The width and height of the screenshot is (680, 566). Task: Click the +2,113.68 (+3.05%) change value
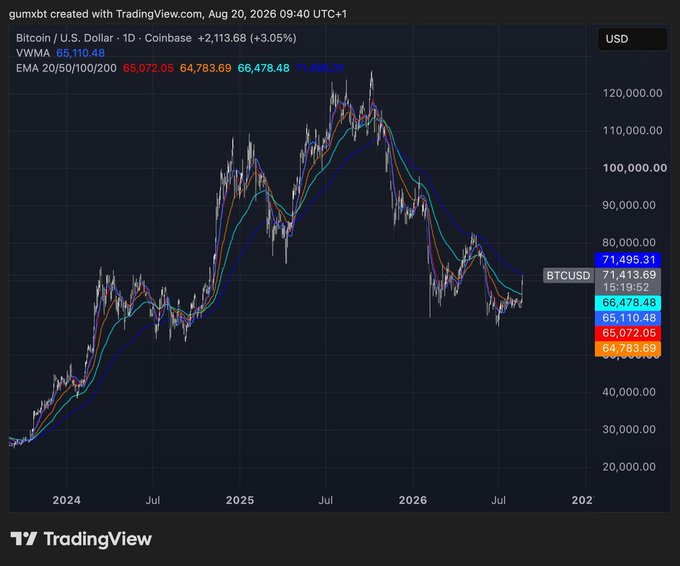pos(247,38)
